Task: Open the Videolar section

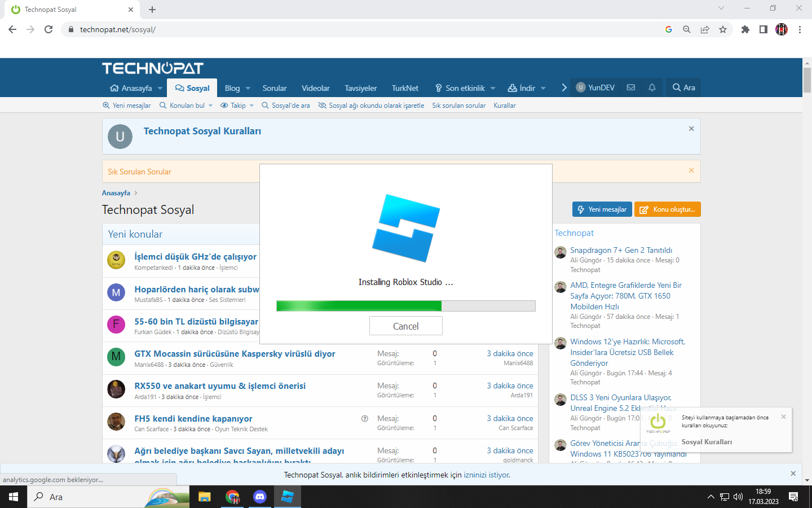Action: [316, 88]
